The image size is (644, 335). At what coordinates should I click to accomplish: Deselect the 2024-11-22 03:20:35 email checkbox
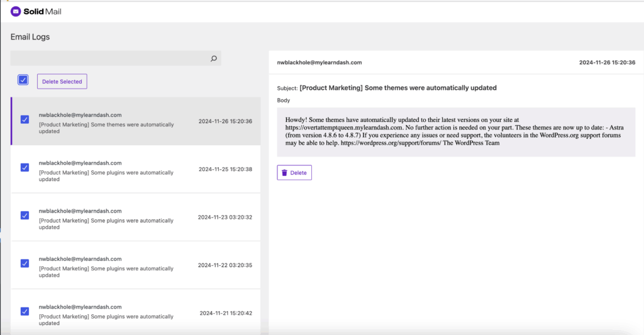25,263
